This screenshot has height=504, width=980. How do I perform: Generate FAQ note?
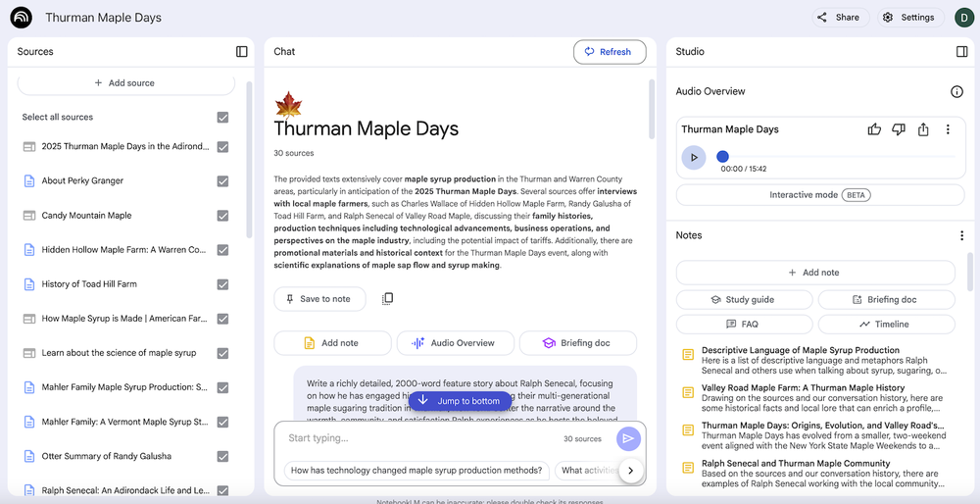[745, 325]
